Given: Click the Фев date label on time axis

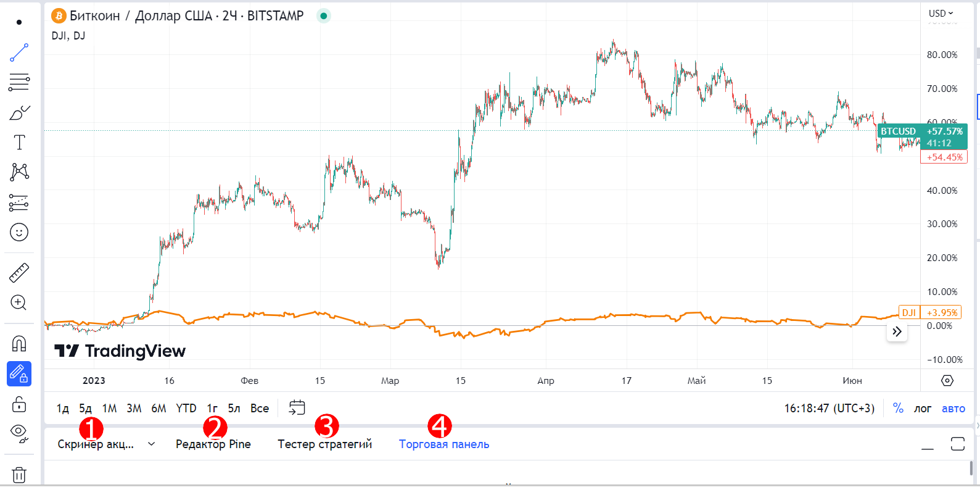Looking at the screenshot, I should pos(249,380).
